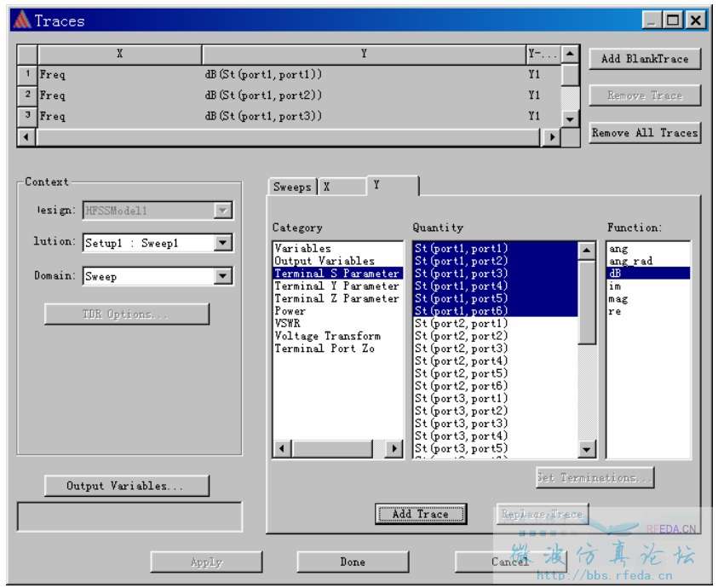Switch to the Sweeps tab

click(292, 187)
